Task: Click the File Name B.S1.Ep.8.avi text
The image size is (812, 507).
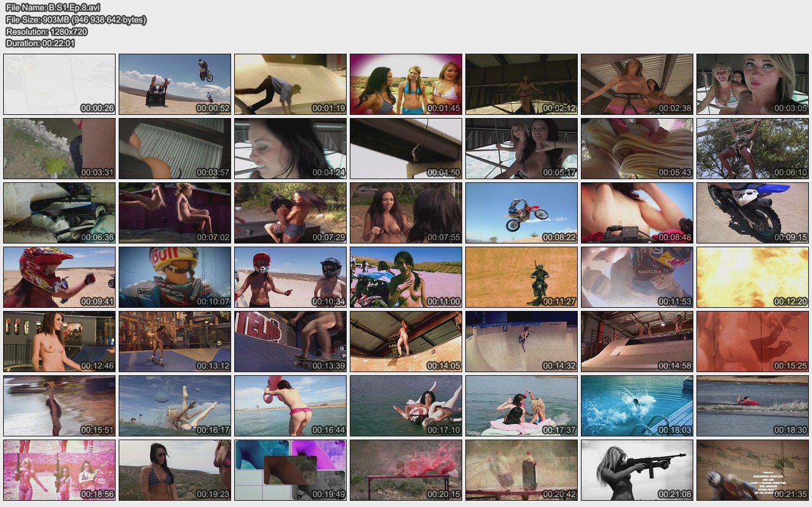Action: 53,7
